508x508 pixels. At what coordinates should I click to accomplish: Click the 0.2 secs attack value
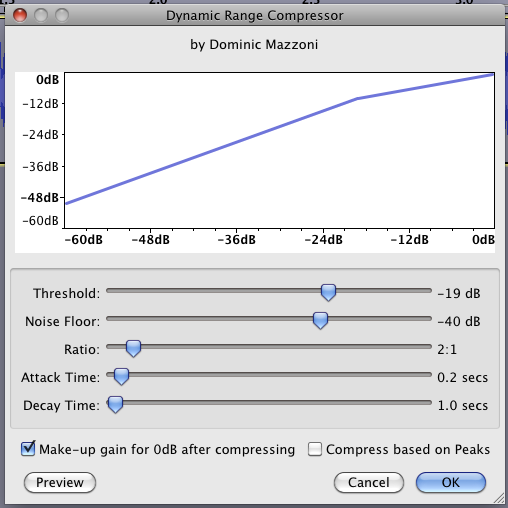pyautogui.click(x=462, y=378)
